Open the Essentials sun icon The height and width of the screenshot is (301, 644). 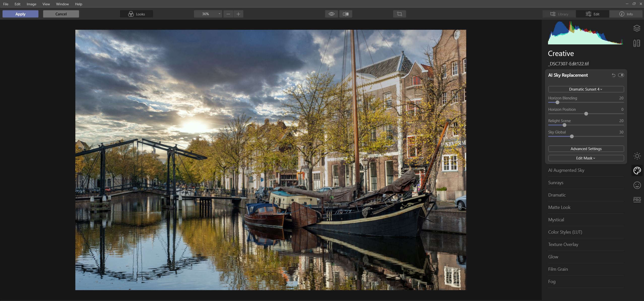pyautogui.click(x=637, y=156)
